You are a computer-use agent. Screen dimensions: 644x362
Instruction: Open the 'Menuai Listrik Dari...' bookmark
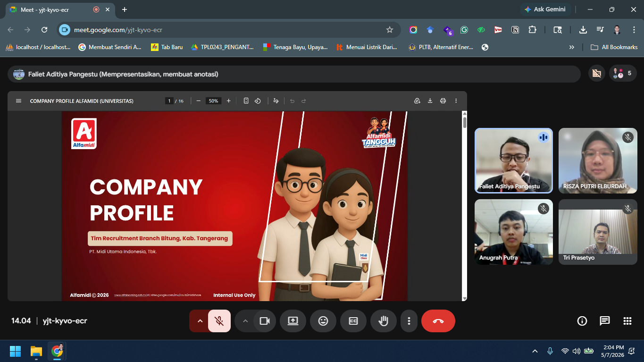tap(367, 47)
